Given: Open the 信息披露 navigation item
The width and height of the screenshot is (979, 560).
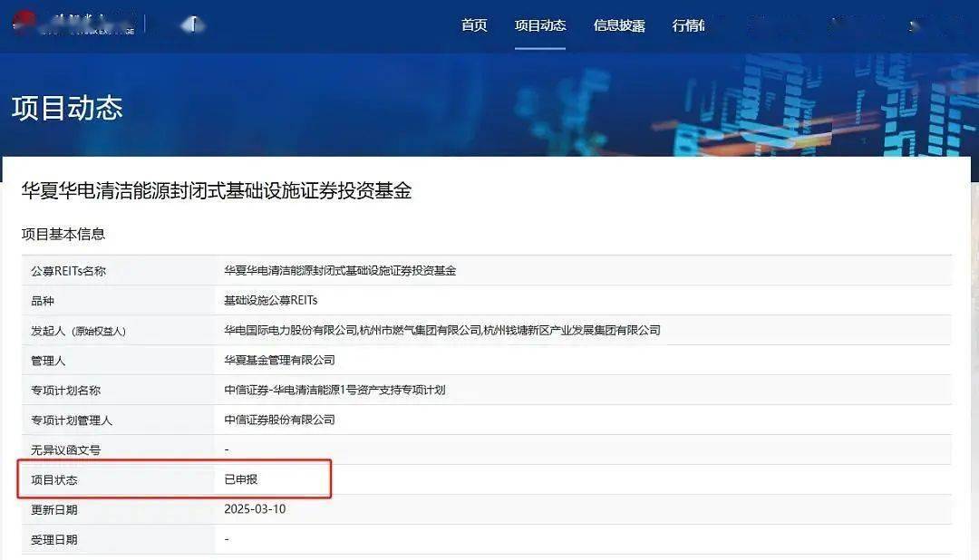Looking at the screenshot, I should (x=619, y=25).
